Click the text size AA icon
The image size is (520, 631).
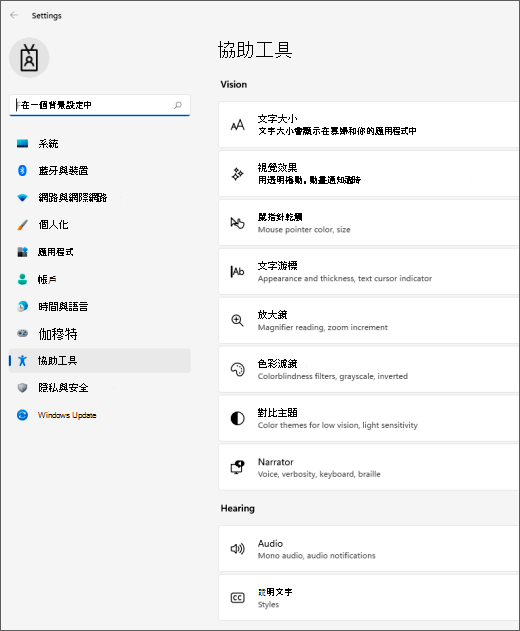click(237, 125)
